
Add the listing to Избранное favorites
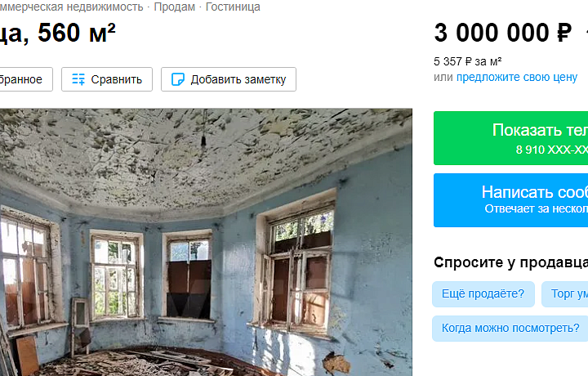(24, 79)
